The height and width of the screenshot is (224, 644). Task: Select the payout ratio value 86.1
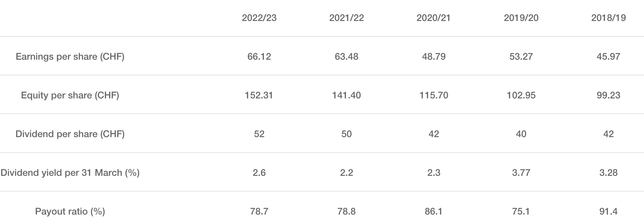(x=433, y=211)
